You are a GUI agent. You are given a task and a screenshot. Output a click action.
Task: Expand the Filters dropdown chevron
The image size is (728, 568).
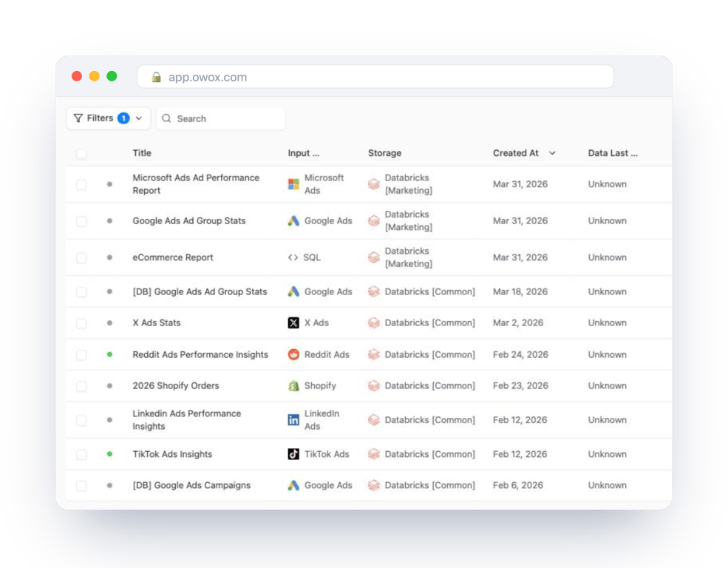[139, 118]
